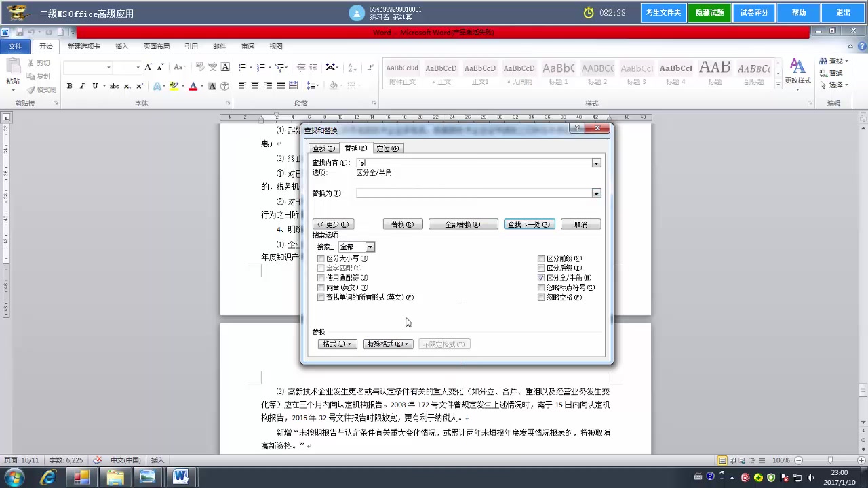Click the Format Painter (格式刷)

[x=42, y=90]
